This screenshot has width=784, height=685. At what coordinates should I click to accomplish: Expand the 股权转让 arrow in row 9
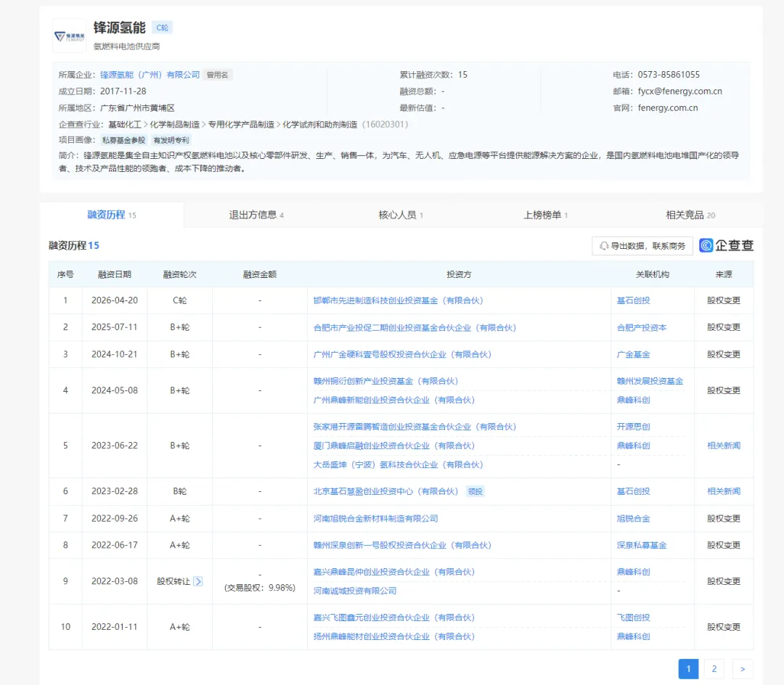point(198,581)
